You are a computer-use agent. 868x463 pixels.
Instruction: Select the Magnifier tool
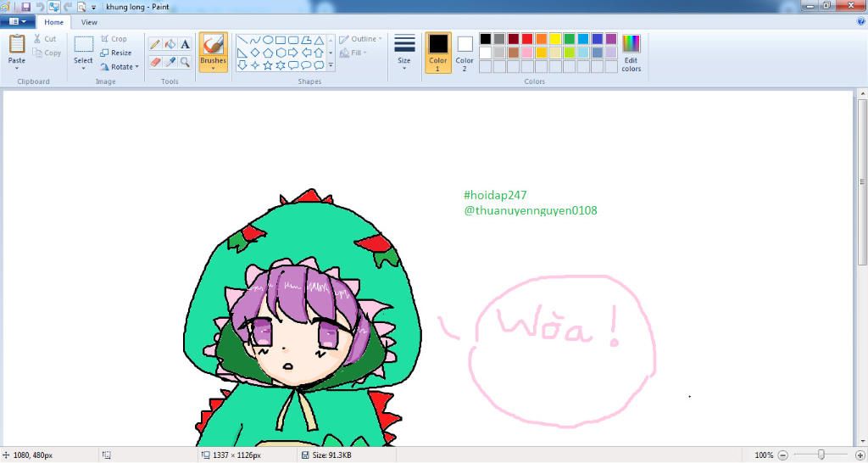(x=185, y=61)
